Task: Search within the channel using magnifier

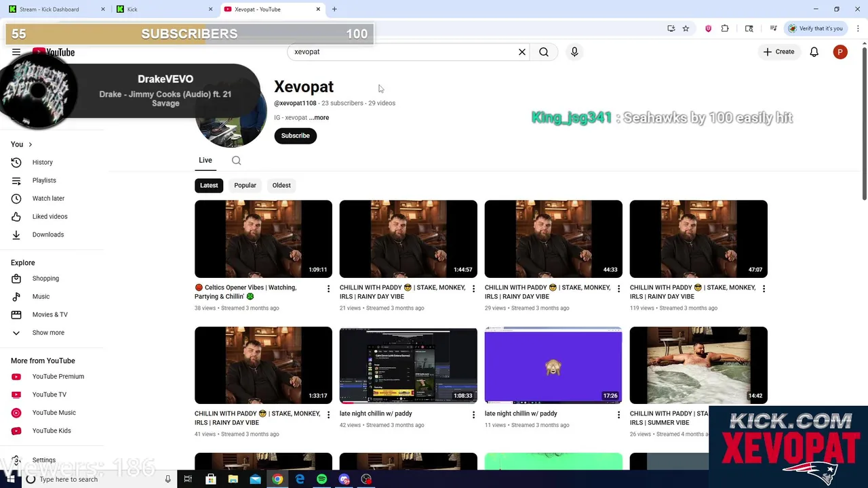Action: (236, 161)
